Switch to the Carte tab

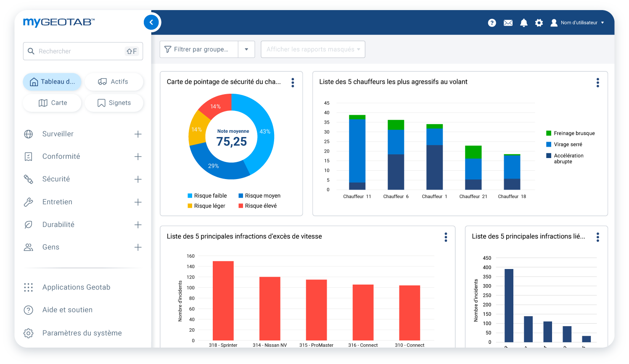[53, 103]
